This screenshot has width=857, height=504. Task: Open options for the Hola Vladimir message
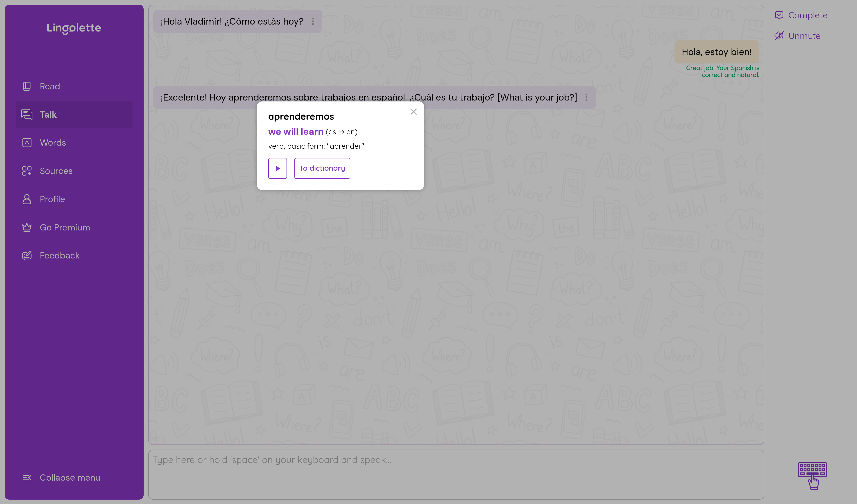(x=312, y=22)
